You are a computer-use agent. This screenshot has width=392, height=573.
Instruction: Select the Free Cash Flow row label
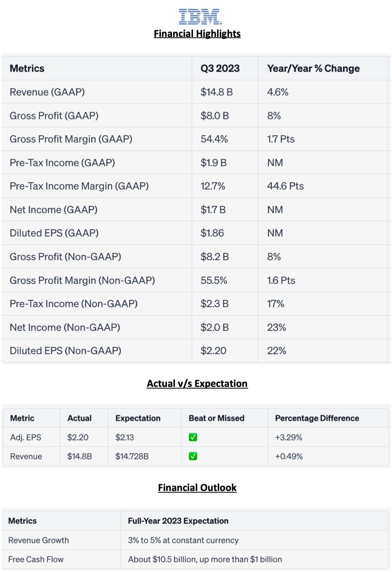click(x=36, y=559)
